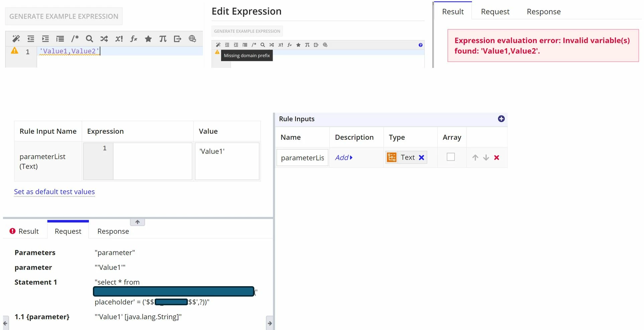Toggle comment with the /* icon above 'Value1,Value2'
644x330 pixels.
(75, 39)
